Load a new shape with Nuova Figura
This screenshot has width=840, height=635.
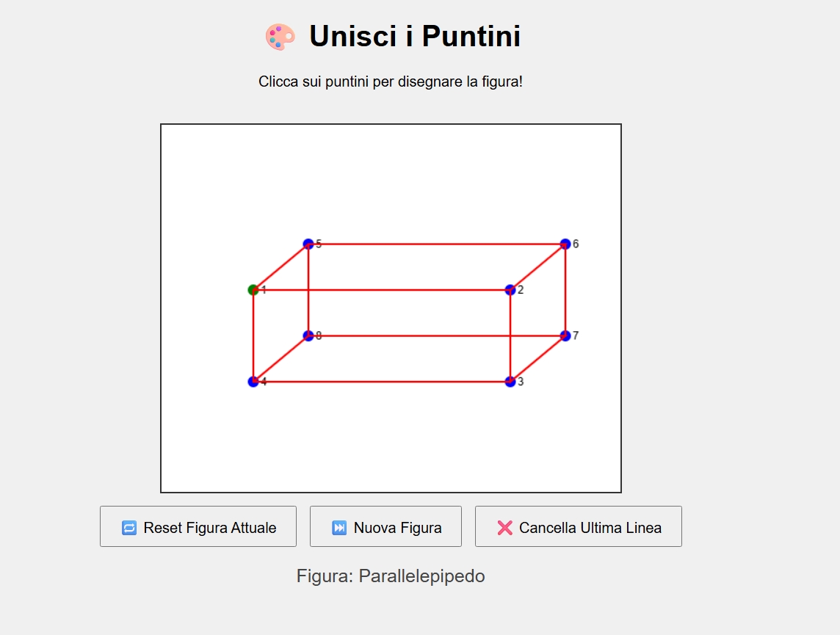click(x=385, y=527)
